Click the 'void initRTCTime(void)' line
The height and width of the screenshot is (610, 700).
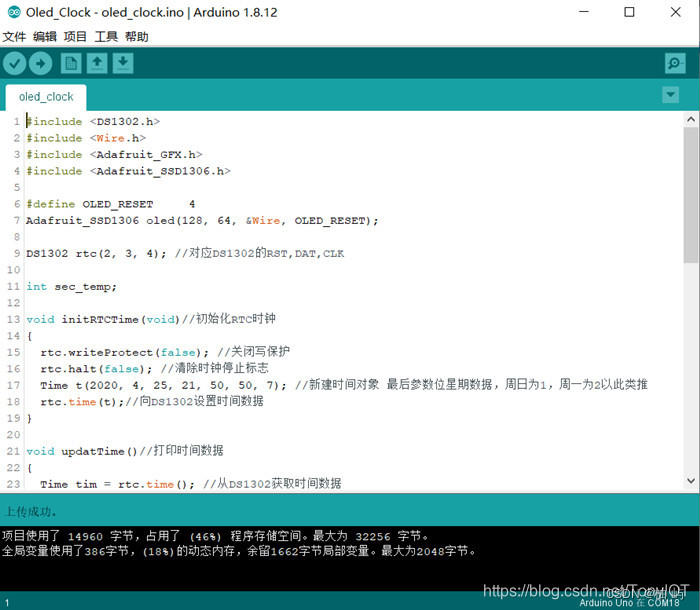(151, 319)
